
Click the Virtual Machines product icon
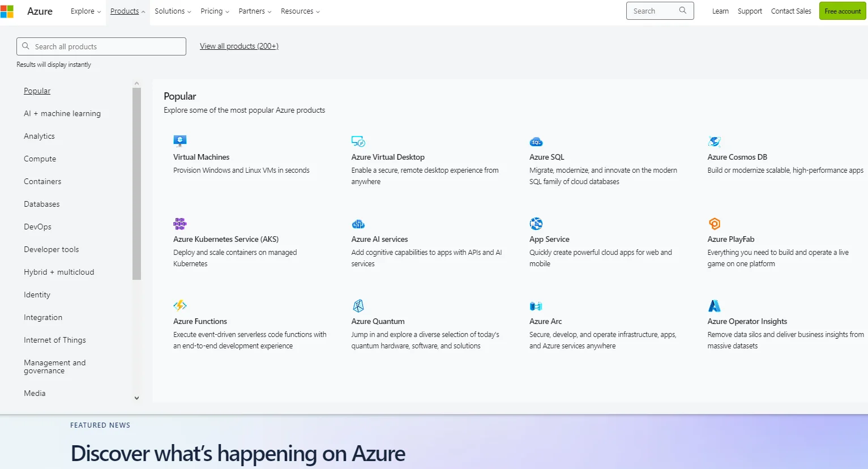click(x=180, y=141)
